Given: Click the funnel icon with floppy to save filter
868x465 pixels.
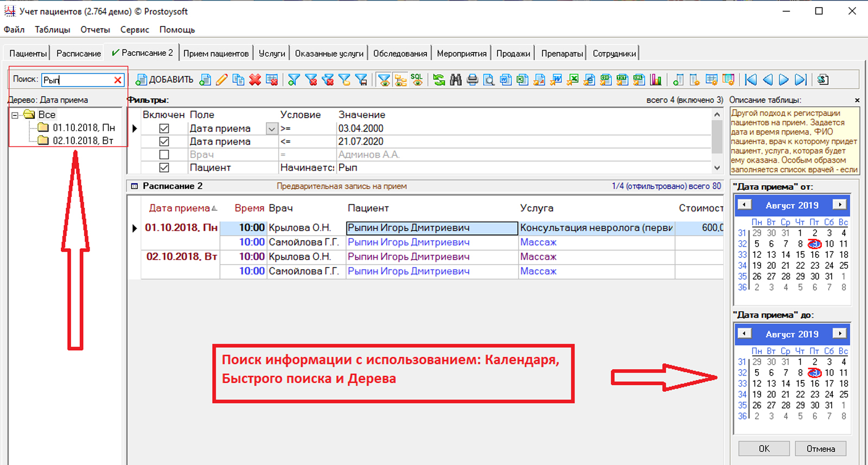Looking at the screenshot, I should point(361,80).
